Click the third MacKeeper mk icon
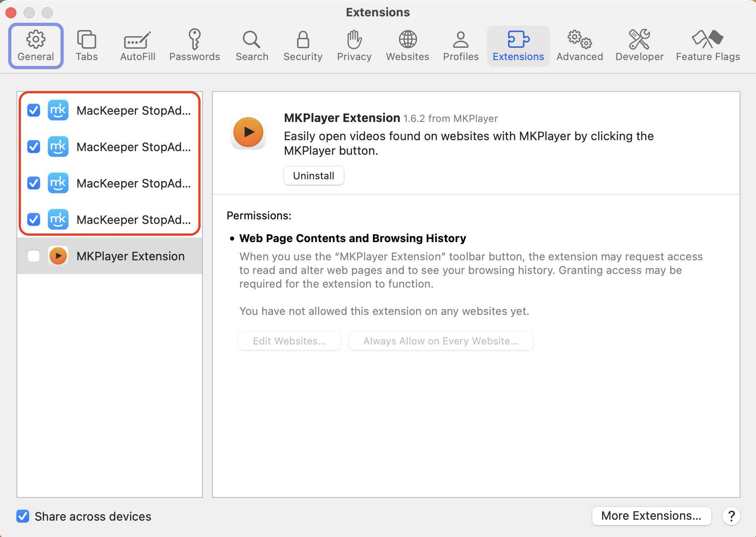756x537 pixels. click(x=58, y=183)
